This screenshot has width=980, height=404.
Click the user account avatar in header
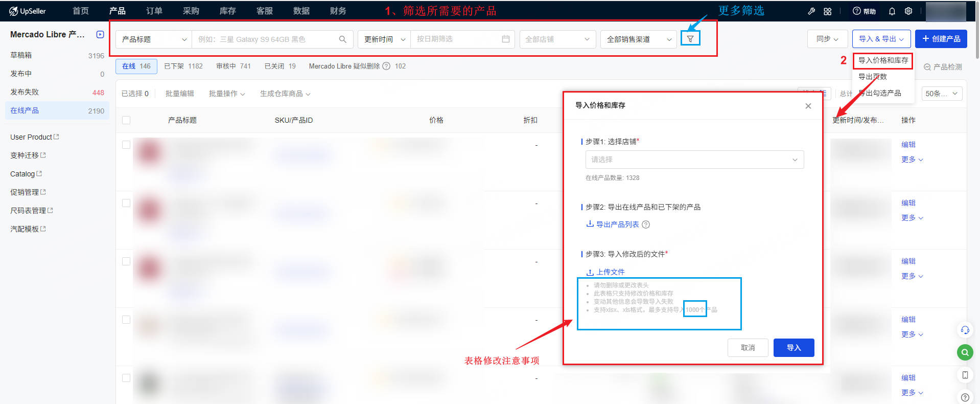[x=946, y=11]
